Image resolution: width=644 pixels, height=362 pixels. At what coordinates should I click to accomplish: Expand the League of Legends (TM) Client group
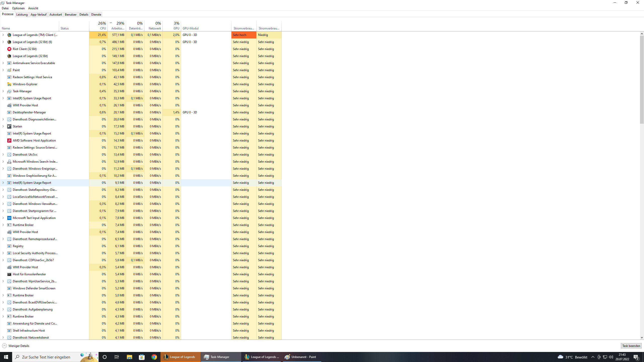point(3,35)
